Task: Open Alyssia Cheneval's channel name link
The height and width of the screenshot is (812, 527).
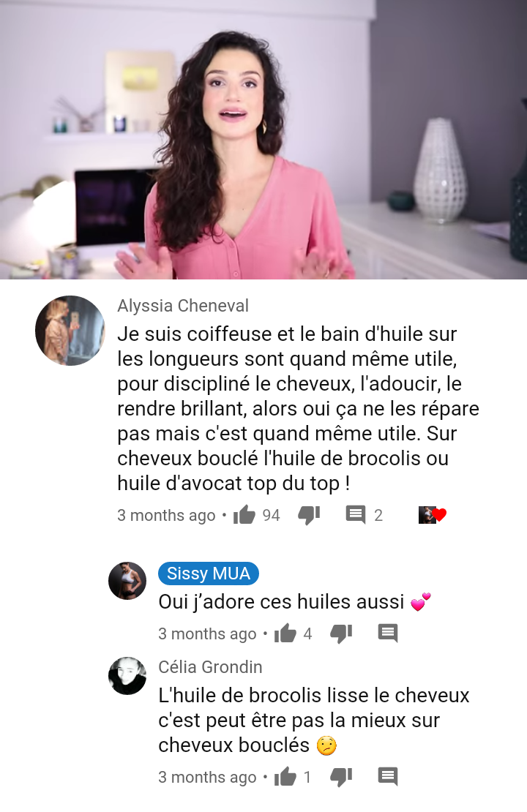Action: [183, 306]
